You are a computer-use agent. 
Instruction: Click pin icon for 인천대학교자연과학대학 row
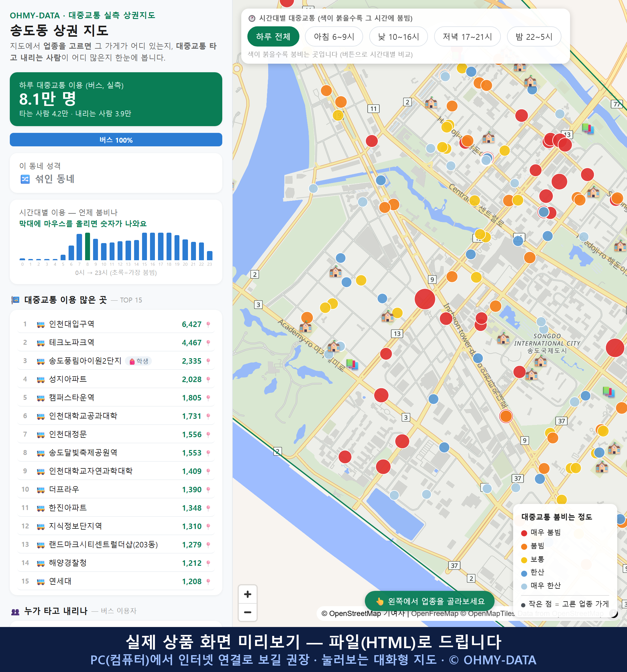click(x=208, y=471)
